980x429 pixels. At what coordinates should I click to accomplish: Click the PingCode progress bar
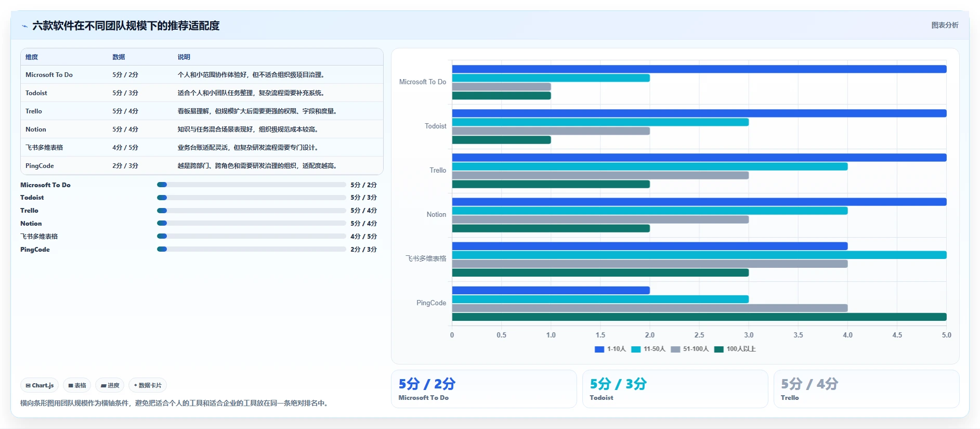tap(252, 249)
